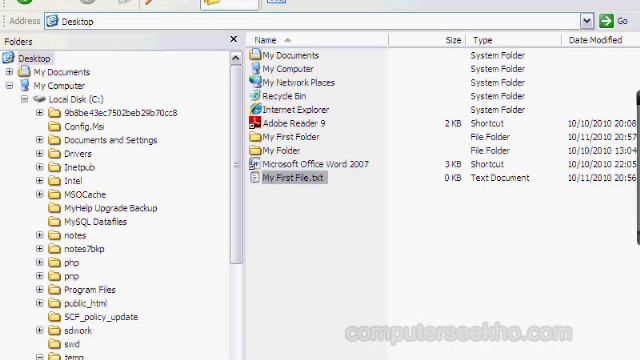Viewport: 640px width, 360px height.
Task: Open the Address bar dropdown arrow
Action: click(x=587, y=21)
